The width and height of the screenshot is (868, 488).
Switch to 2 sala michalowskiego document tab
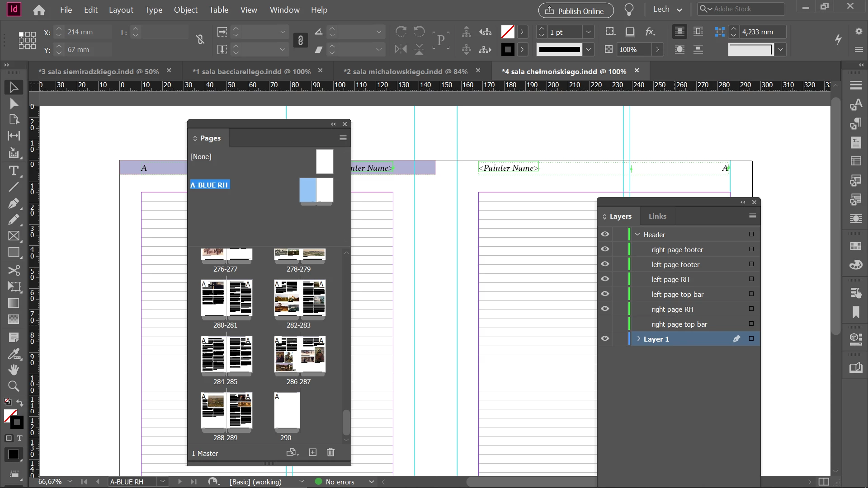405,71
